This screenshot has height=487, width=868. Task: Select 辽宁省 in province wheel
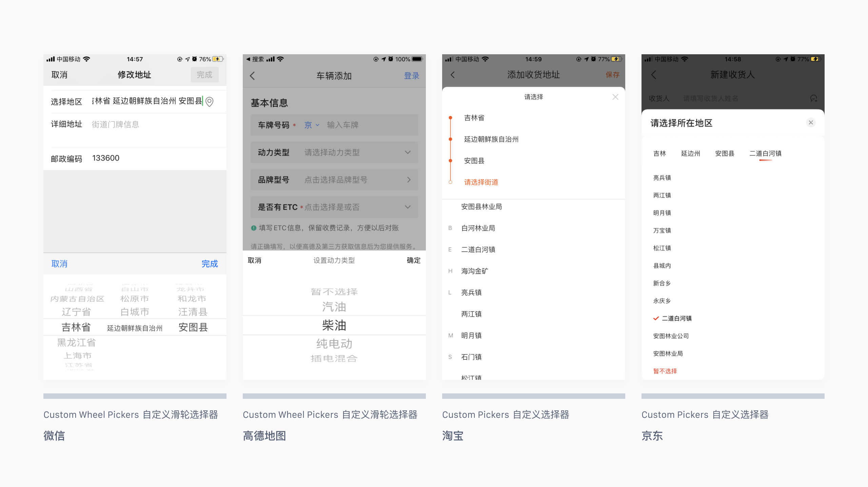point(76,312)
